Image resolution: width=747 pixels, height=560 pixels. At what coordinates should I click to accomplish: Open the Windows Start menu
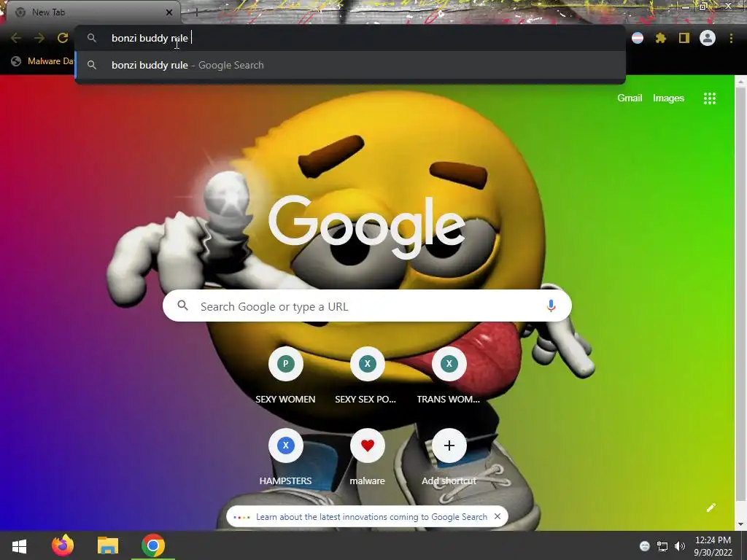pos(19,545)
